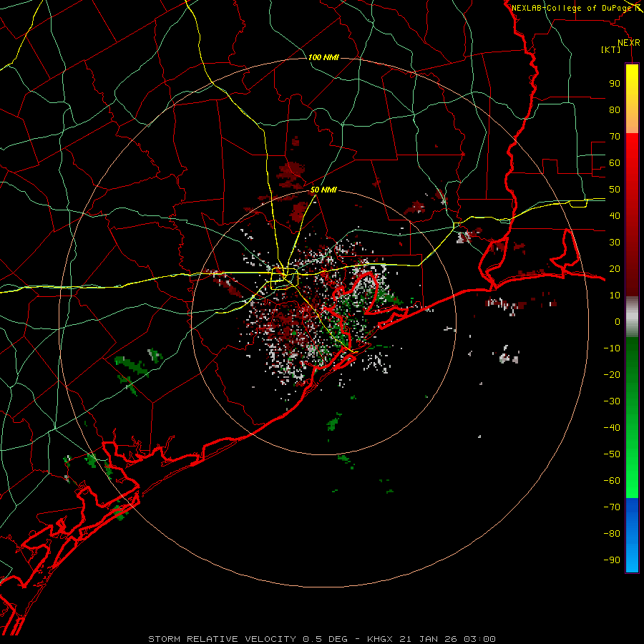Click the -10 knot scale label

point(612,348)
